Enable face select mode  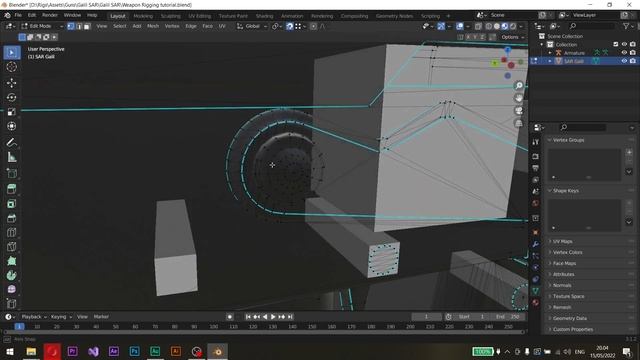[87, 26]
